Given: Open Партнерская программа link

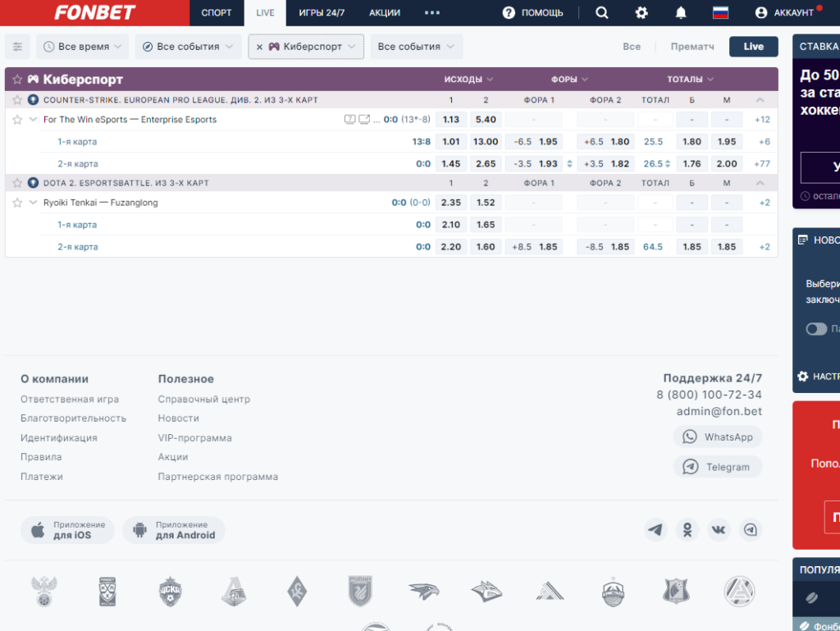Looking at the screenshot, I should [x=217, y=476].
